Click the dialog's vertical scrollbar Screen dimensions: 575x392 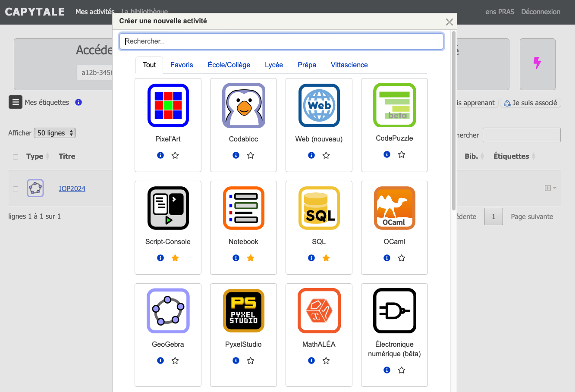pos(453,121)
